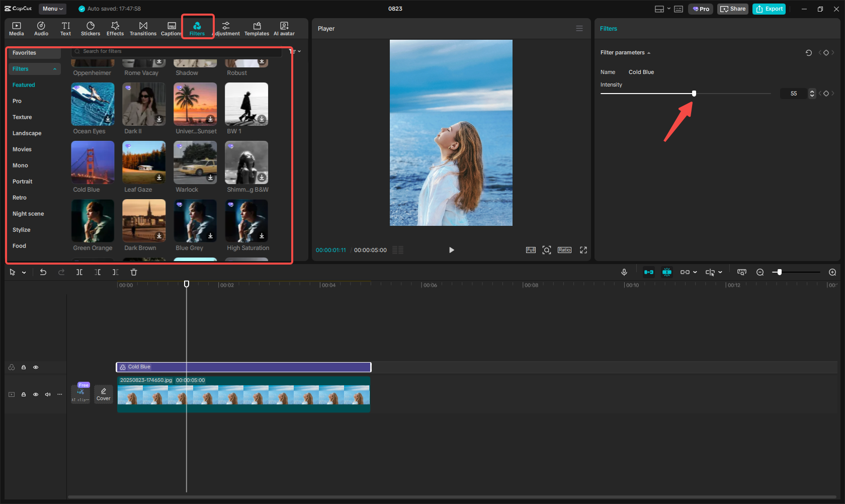
Task: Open the Effects panel
Action: click(x=115, y=28)
